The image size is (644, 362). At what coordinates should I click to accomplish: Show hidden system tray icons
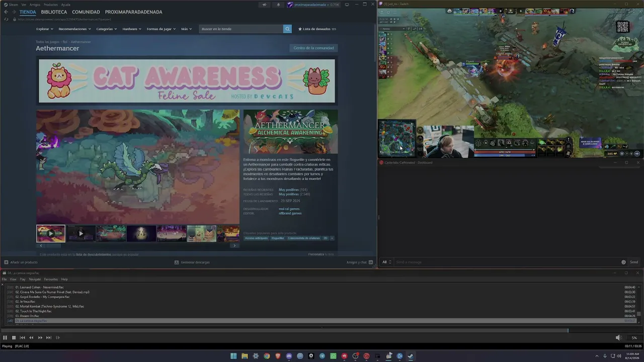pos(597,356)
